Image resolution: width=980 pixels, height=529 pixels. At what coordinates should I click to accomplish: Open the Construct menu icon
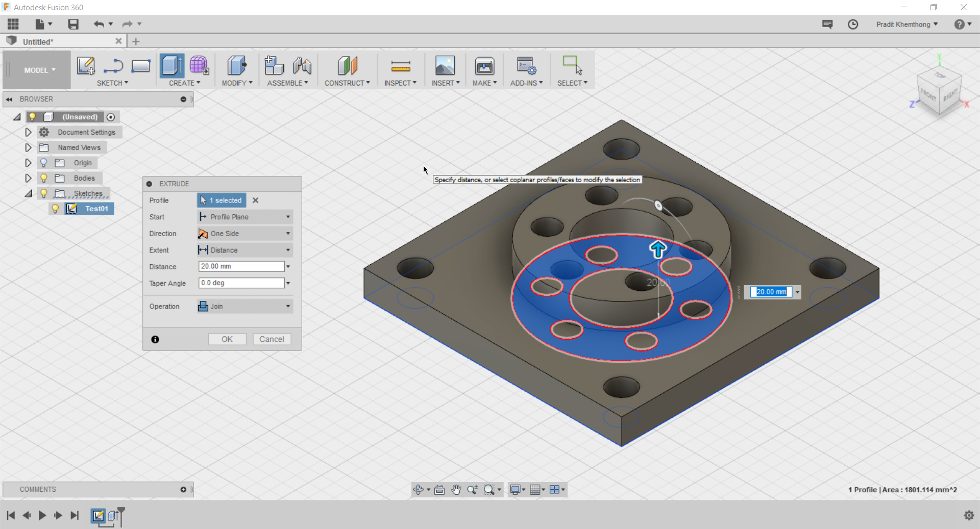pyautogui.click(x=347, y=66)
